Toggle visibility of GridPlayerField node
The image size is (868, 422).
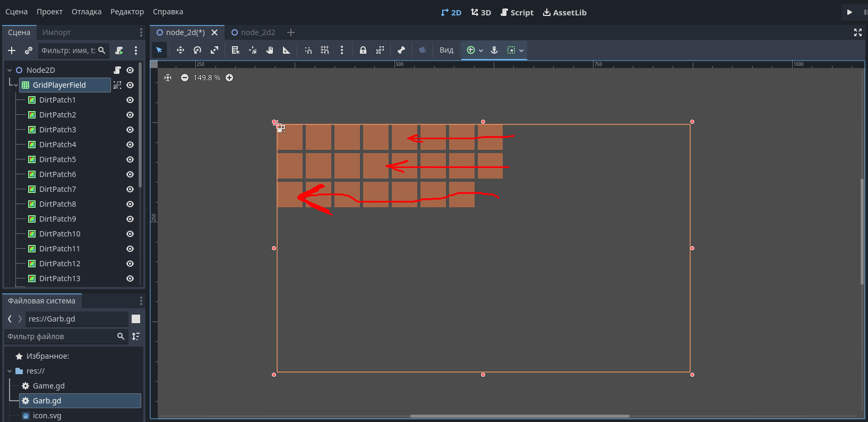[x=130, y=85]
